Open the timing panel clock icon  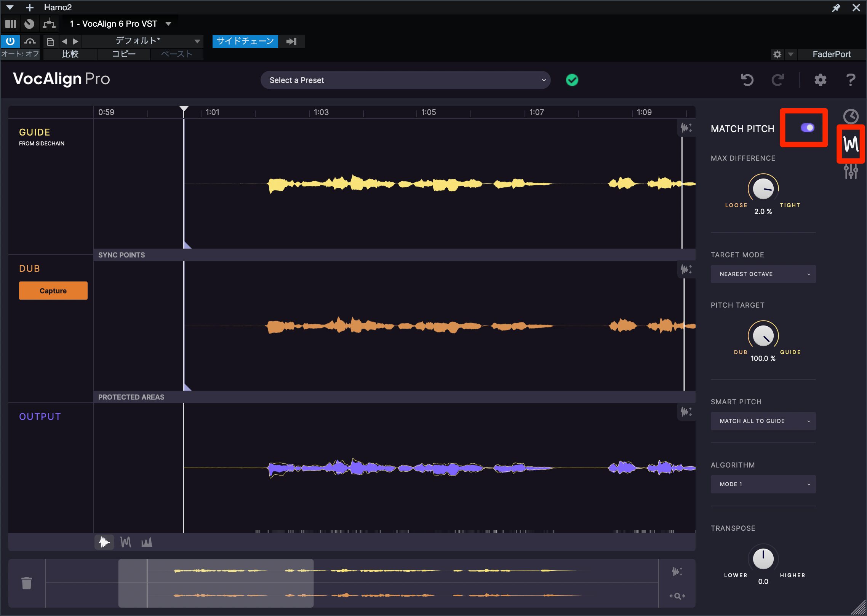(851, 116)
